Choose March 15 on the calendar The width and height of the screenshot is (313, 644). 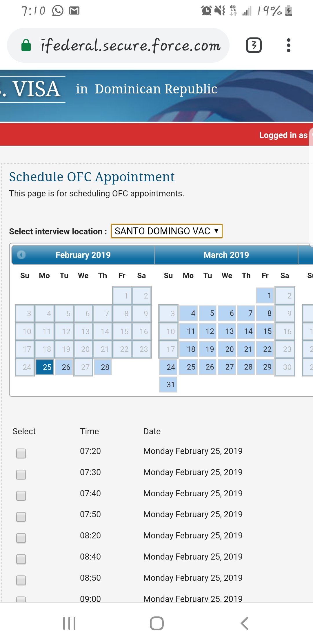[265, 331]
